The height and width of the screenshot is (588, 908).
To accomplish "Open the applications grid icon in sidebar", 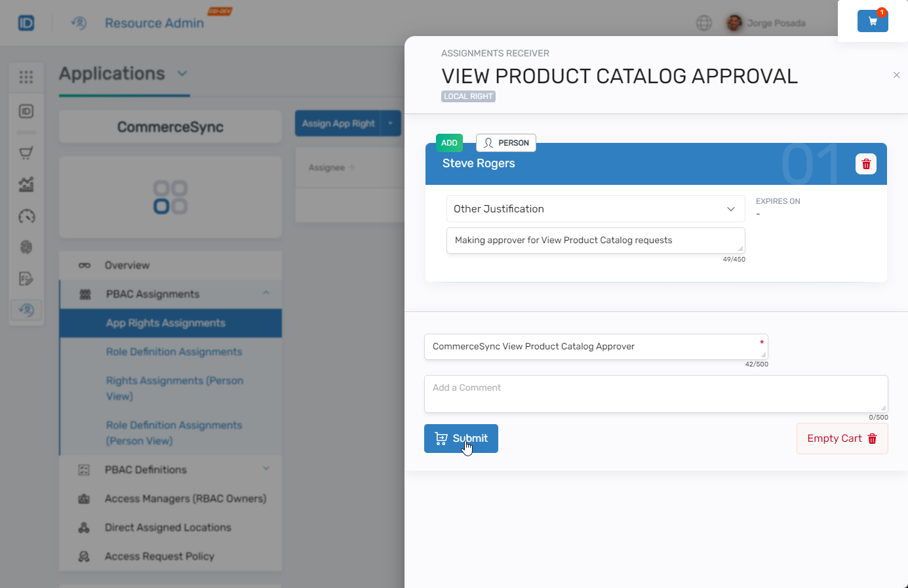I will tap(26, 77).
